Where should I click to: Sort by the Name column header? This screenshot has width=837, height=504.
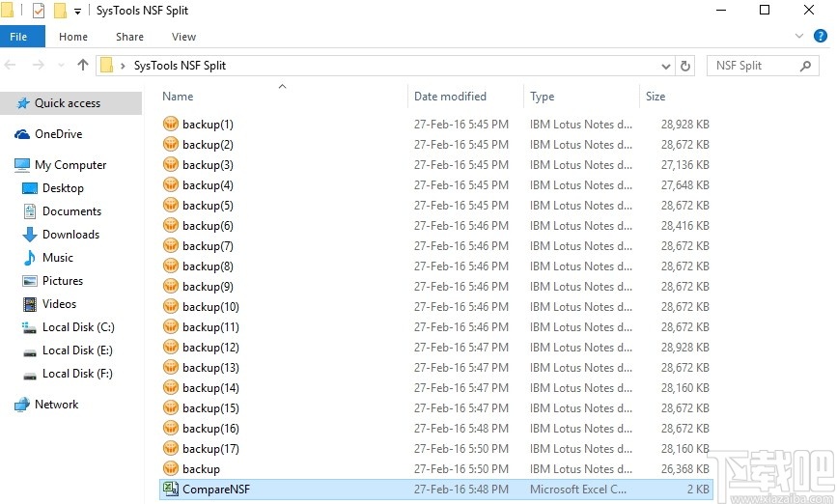click(178, 97)
